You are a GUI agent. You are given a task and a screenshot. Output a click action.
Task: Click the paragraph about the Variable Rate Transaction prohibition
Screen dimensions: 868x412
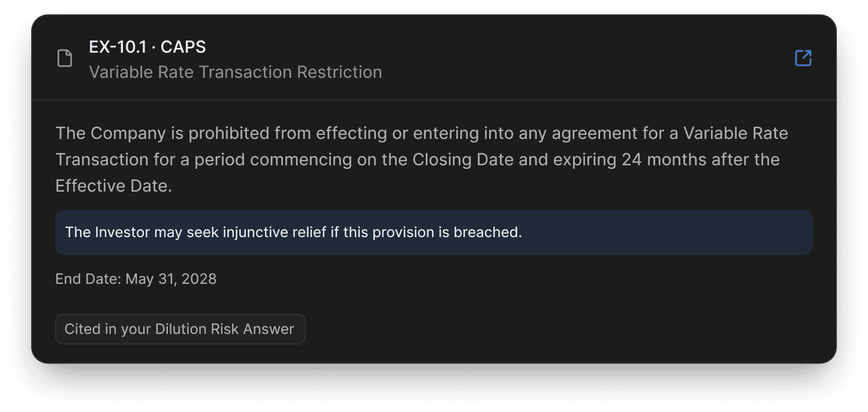pyautogui.click(x=422, y=159)
